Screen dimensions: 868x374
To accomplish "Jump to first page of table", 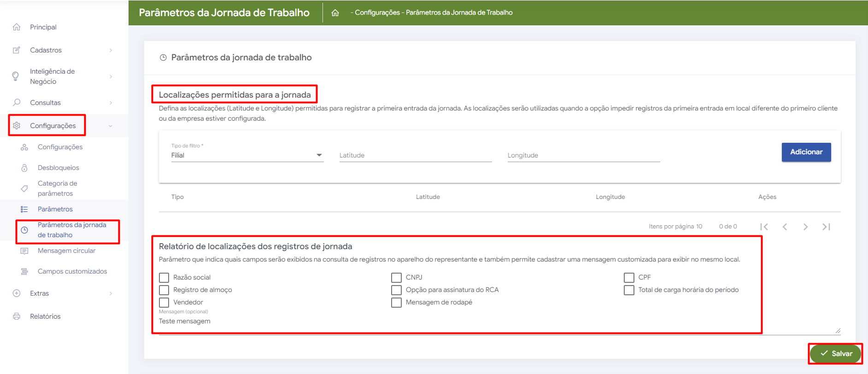I will pyautogui.click(x=764, y=227).
